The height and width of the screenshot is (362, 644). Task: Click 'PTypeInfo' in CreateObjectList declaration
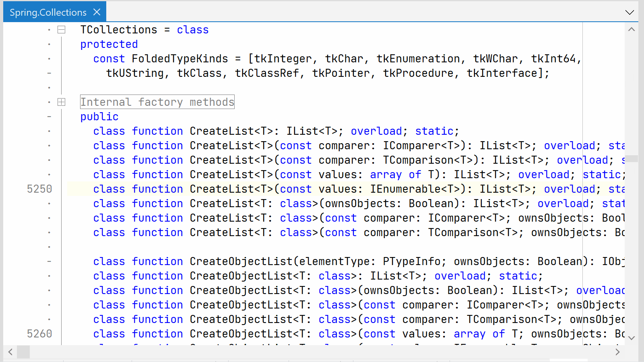412,261
